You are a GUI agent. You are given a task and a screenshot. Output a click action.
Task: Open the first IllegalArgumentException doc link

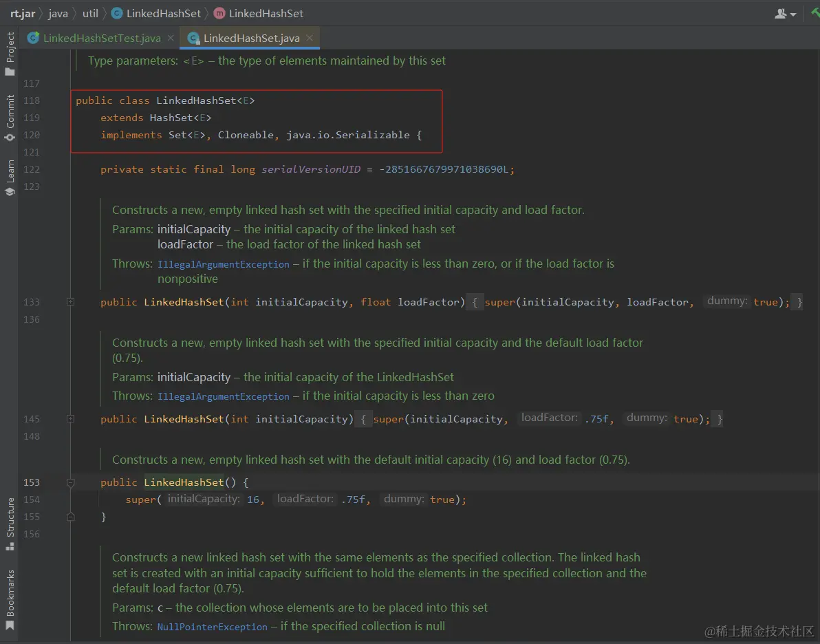pos(224,264)
